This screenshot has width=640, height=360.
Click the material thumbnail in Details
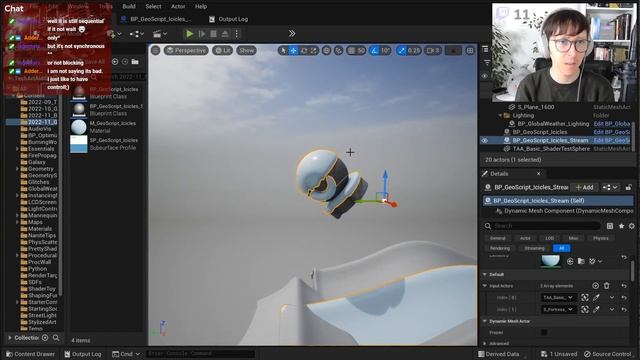pyautogui.click(x=550, y=260)
